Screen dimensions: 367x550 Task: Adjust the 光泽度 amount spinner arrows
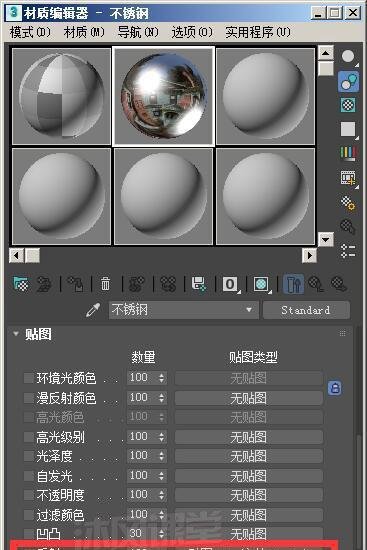tap(161, 456)
